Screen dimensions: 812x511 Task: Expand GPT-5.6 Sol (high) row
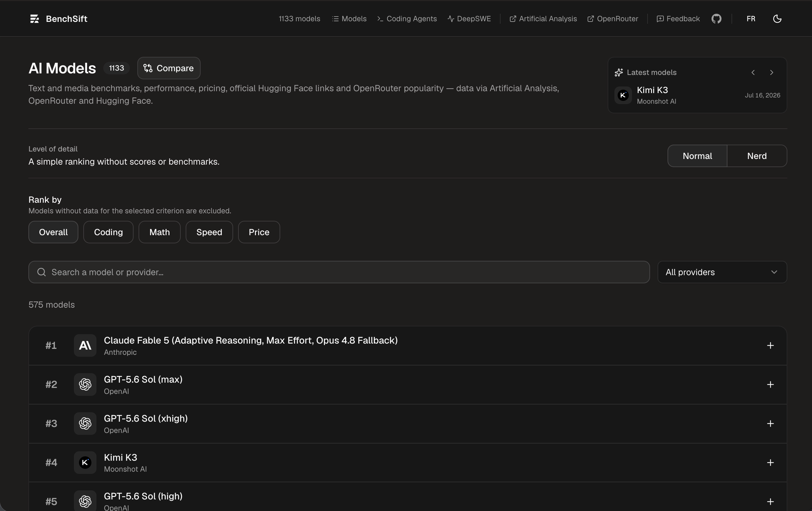tap(770, 502)
